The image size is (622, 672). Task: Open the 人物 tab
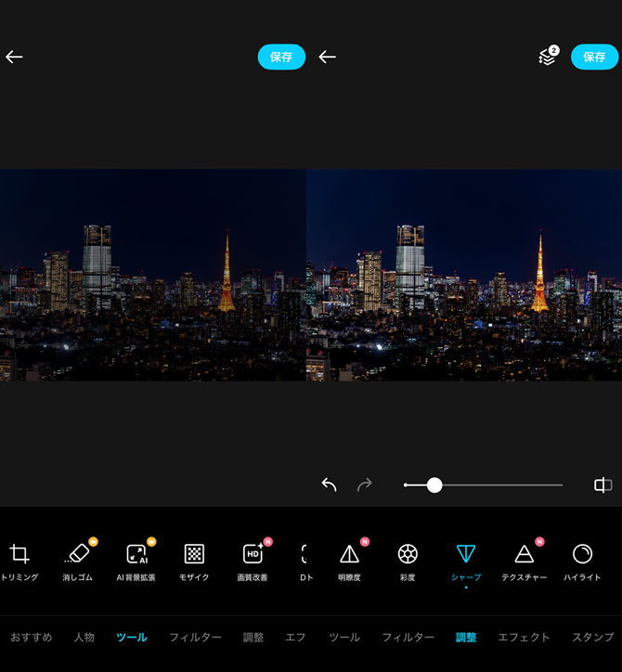coord(84,638)
